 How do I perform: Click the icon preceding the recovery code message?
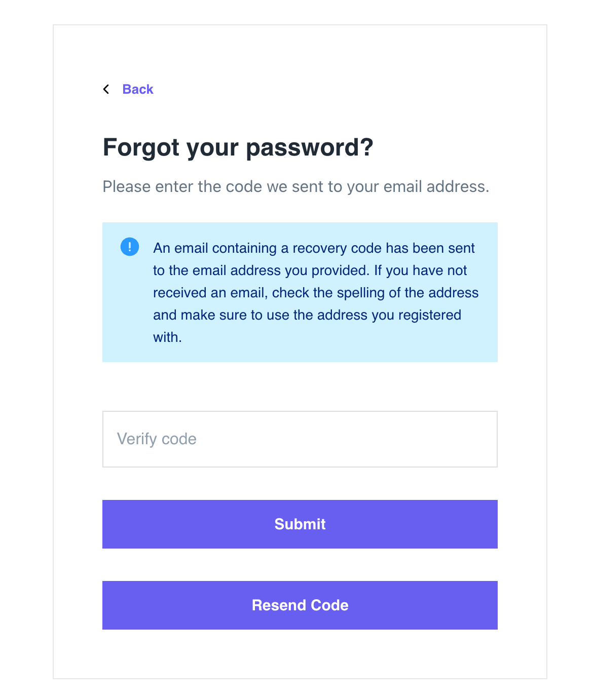[130, 247]
